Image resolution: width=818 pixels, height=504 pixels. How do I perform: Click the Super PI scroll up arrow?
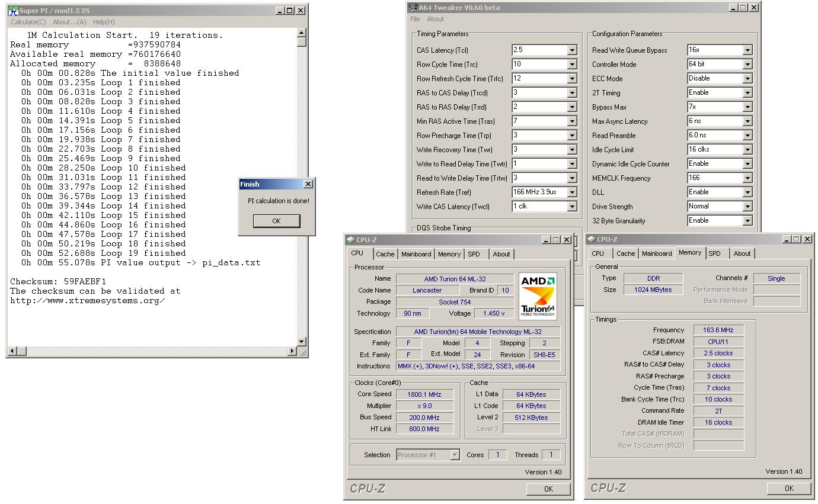coord(301,33)
